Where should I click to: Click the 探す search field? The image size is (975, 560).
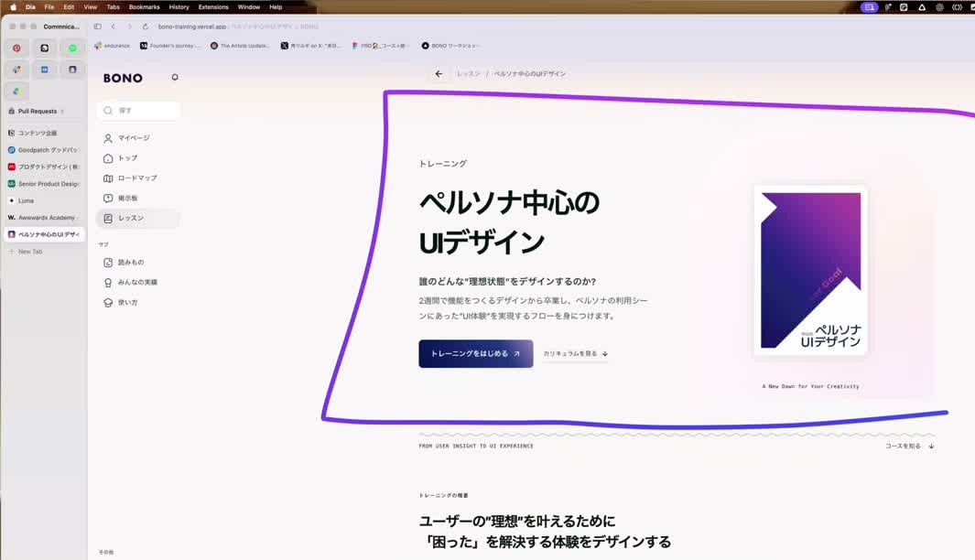[138, 110]
